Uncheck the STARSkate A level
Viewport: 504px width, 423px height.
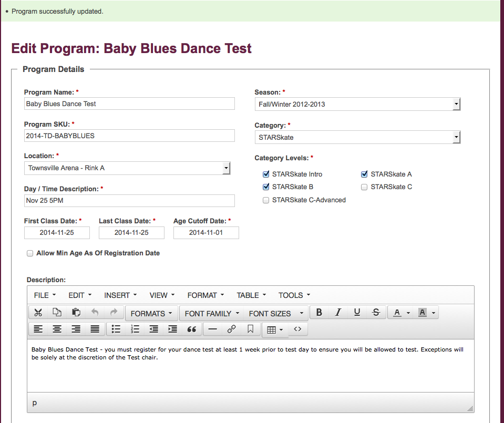(364, 174)
